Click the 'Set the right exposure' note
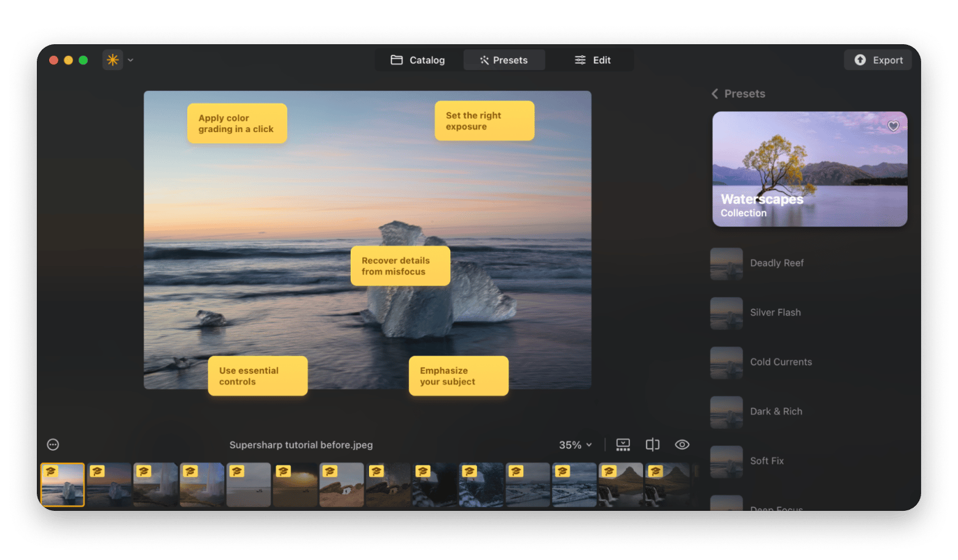The image size is (958, 560). pyautogui.click(x=484, y=121)
